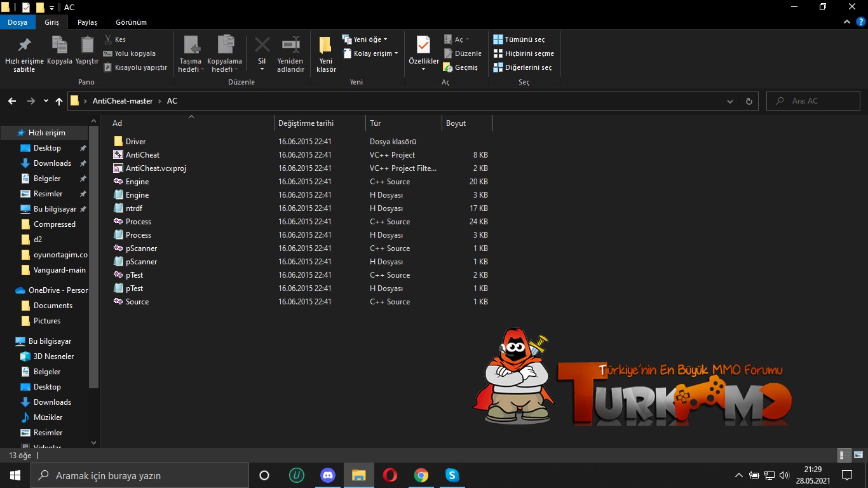The height and width of the screenshot is (488, 868).
Task: Show hidden system tray icons
Action: pyautogui.click(x=738, y=475)
